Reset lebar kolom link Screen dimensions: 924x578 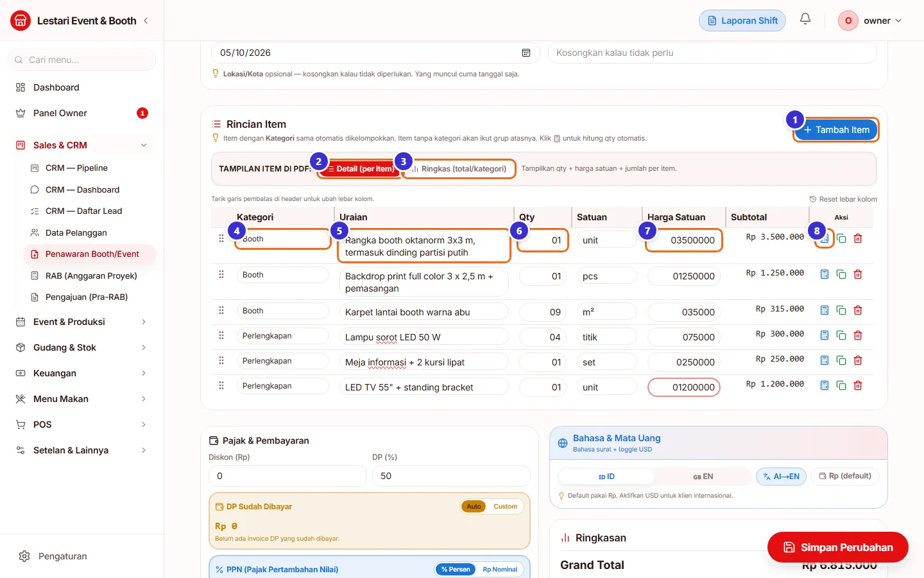843,199
